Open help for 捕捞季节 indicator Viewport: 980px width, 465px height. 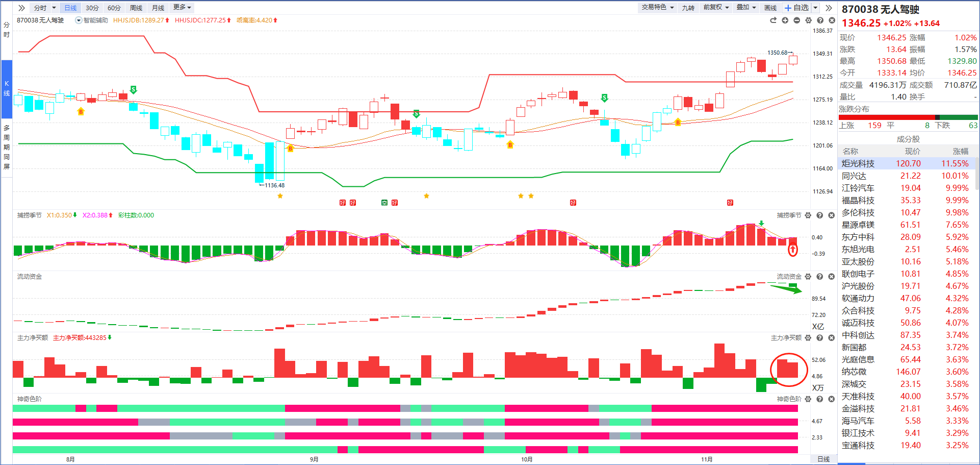point(819,215)
